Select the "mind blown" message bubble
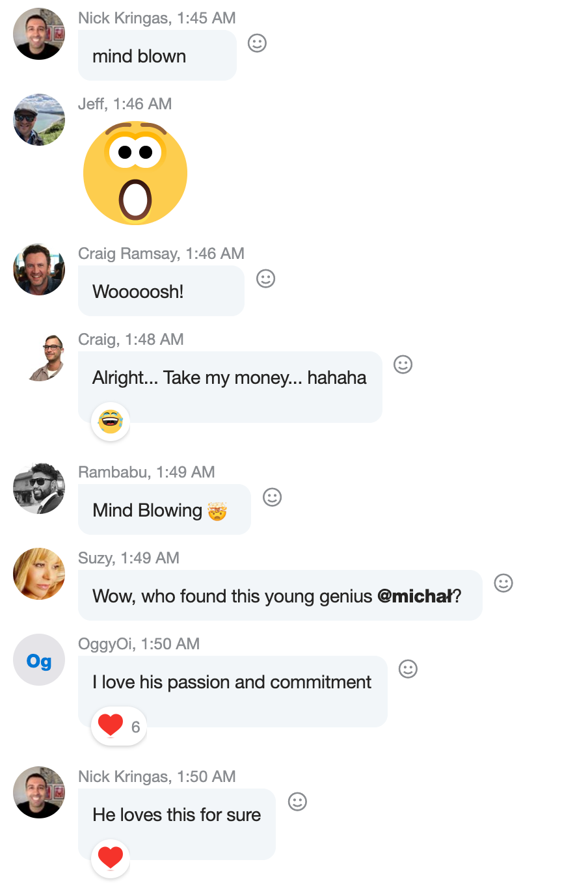 (x=157, y=57)
